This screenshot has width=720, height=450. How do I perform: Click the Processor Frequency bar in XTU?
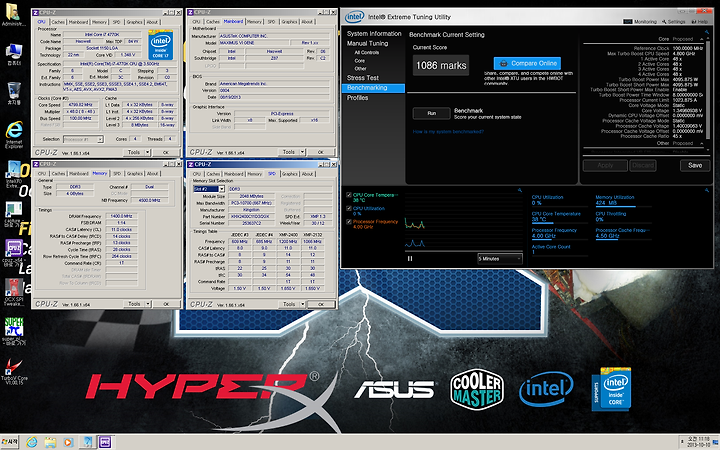(559, 239)
